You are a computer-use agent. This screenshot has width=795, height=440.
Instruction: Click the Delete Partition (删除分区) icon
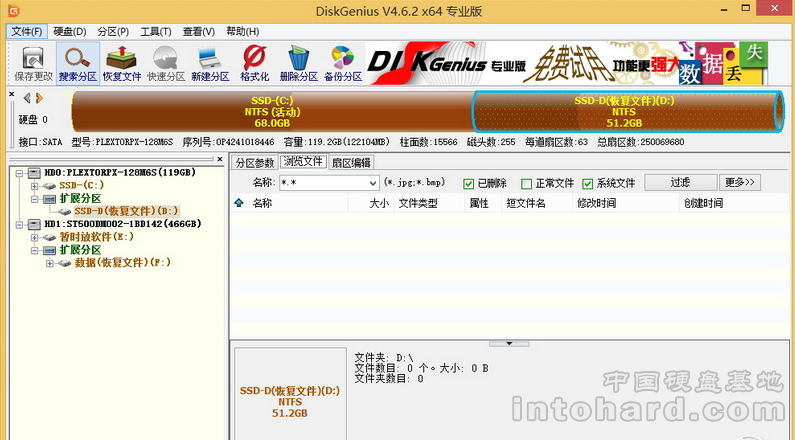[x=299, y=63]
